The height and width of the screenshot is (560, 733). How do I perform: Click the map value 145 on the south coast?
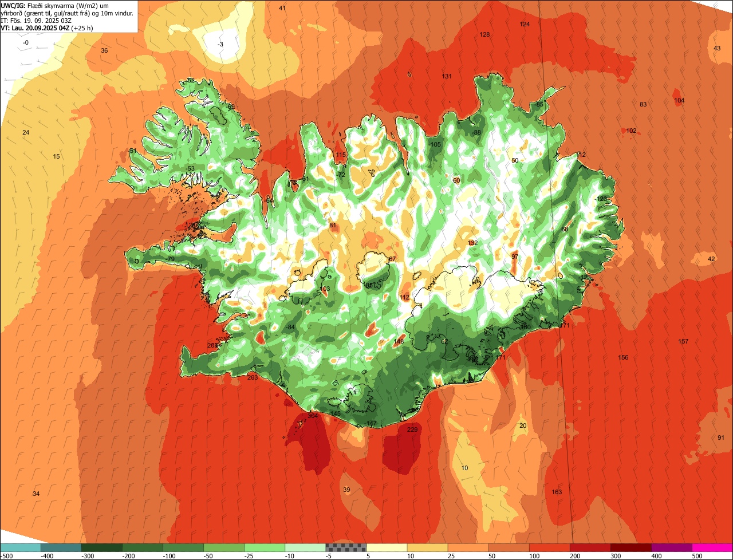point(336,413)
